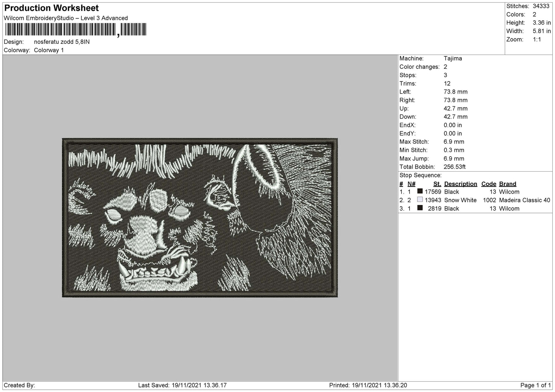This screenshot has height=392, width=555.
Task: Click the Wilcom EmbroideryStudio Level 3 Advanced text
Action: pos(66,18)
